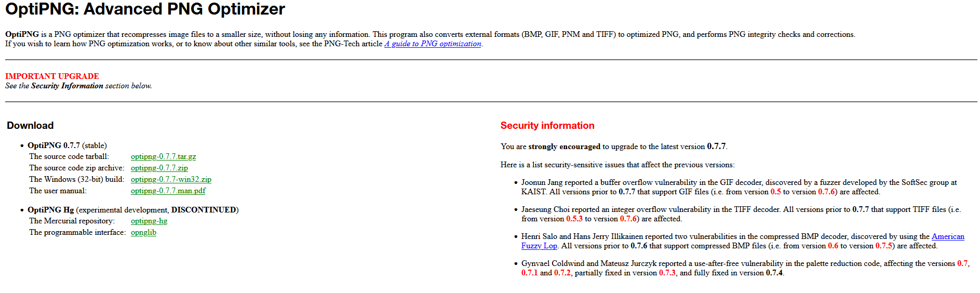This screenshot has height=293, width=980.
Task: Click 'OptiPNG 0.7.7 (stable)' list item
Action: click(x=67, y=145)
